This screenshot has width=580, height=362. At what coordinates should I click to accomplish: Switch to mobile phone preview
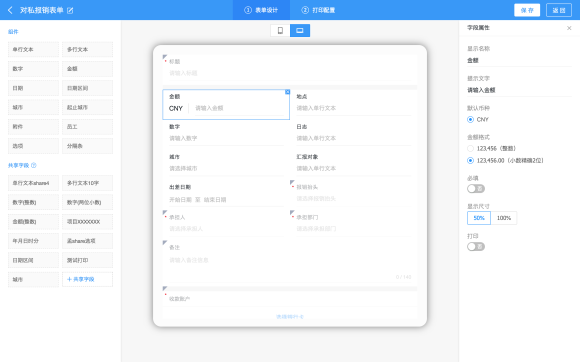[x=280, y=30]
